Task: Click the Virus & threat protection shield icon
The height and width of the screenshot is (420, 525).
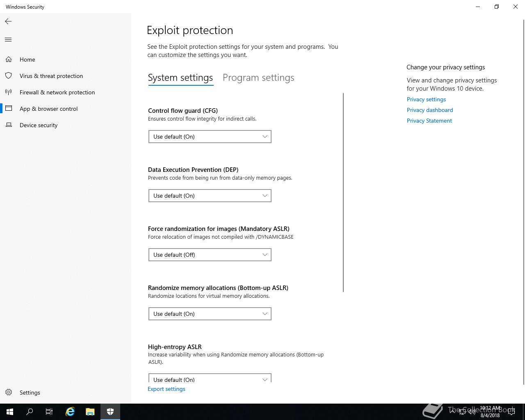Action: point(9,76)
